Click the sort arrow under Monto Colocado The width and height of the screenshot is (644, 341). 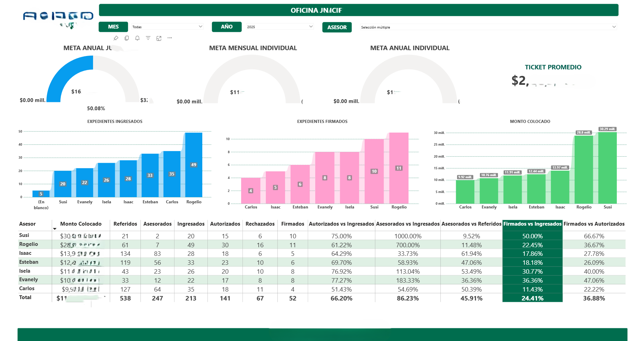coord(55,229)
